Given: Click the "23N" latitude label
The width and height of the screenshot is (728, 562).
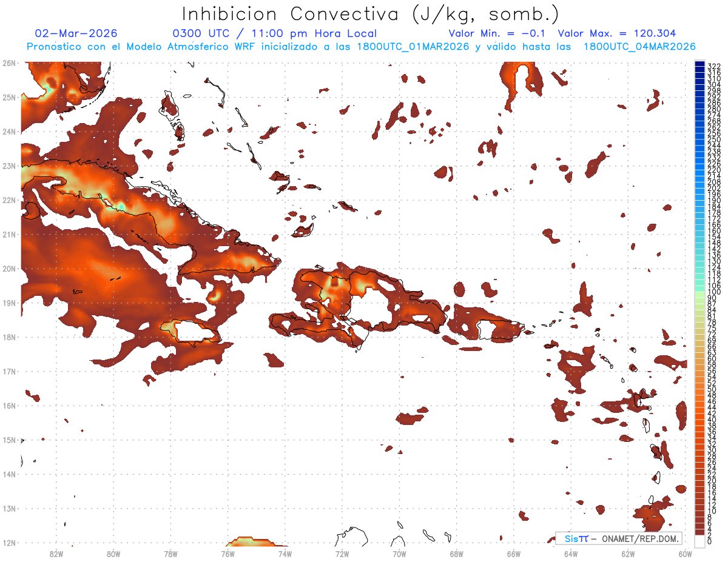Looking at the screenshot, I should click(x=8, y=166).
